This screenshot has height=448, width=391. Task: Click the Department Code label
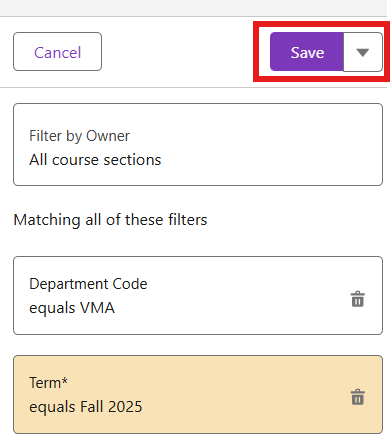[88, 284]
